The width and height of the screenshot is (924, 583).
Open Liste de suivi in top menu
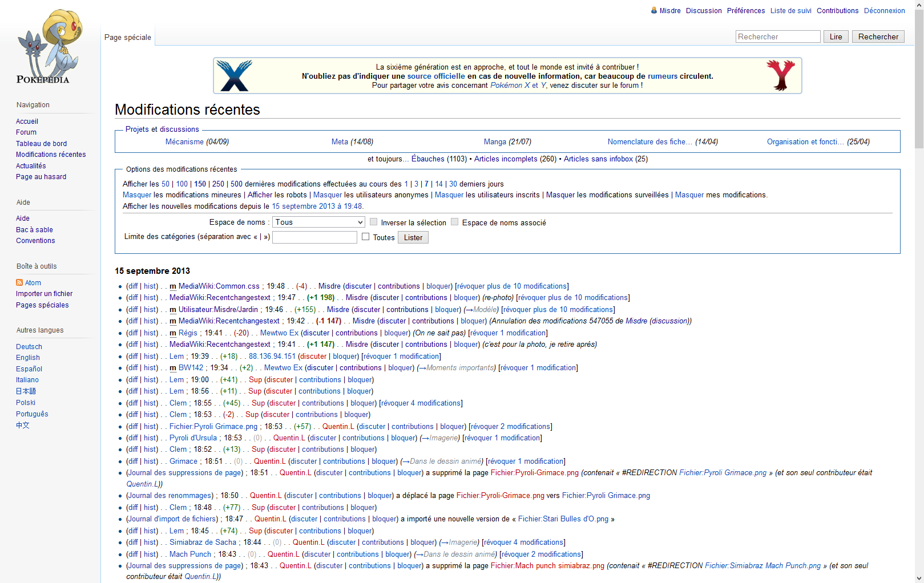(790, 11)
